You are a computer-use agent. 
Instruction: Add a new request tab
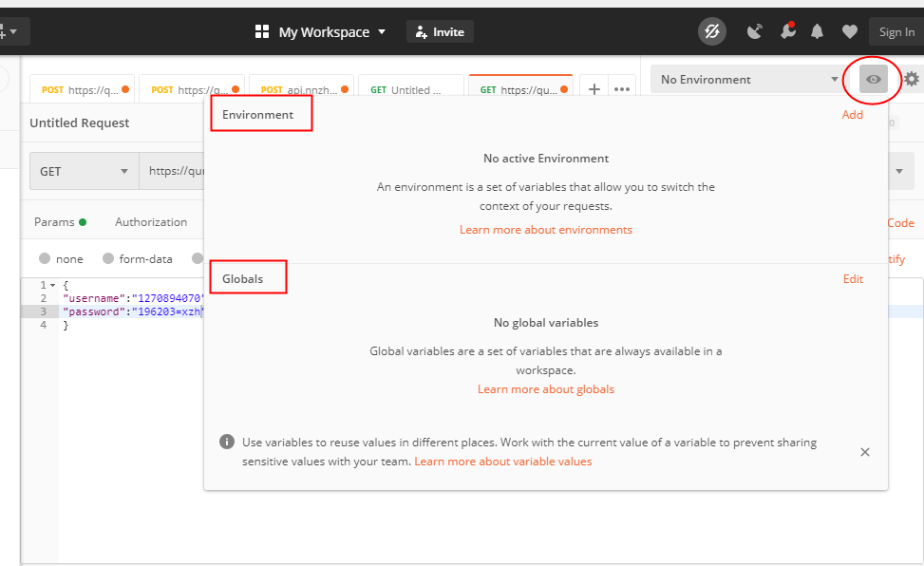pyautogui.click(x=594, y=89)
